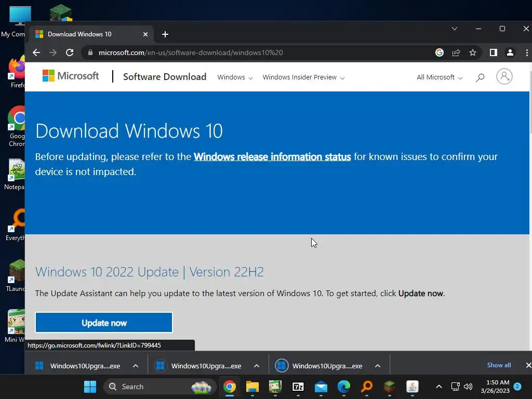Open Chrome's three-dot menu

pyautogui.click(x=527, y=52)
